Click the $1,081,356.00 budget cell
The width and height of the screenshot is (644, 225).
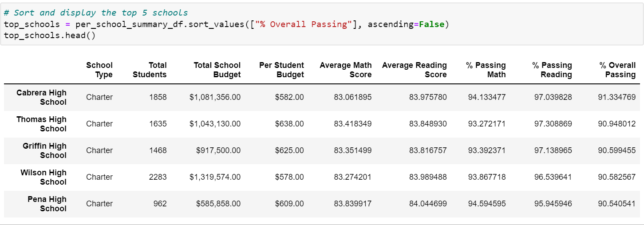click(215, 97)
